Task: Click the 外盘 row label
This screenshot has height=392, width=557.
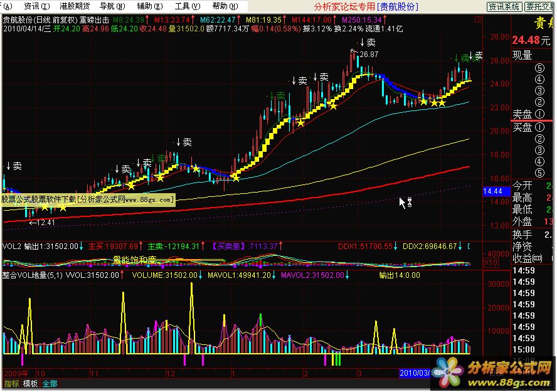Action: coord(522,221)
